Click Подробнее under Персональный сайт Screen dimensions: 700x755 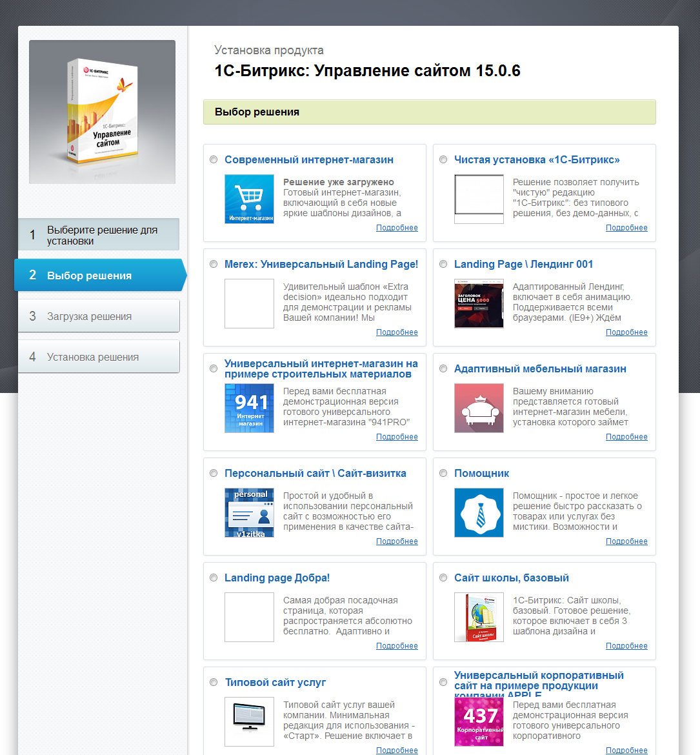[397, 541]
